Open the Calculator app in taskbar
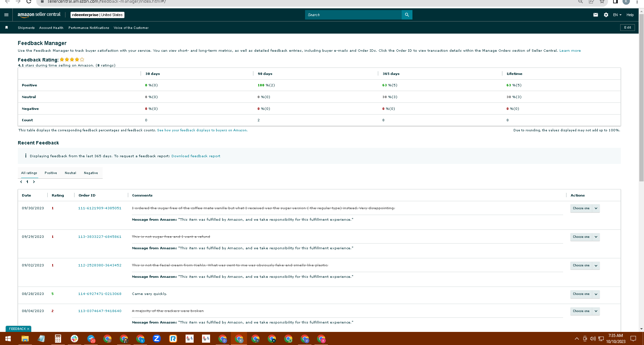This screenshot has width=644, height=345. point(58,339)
